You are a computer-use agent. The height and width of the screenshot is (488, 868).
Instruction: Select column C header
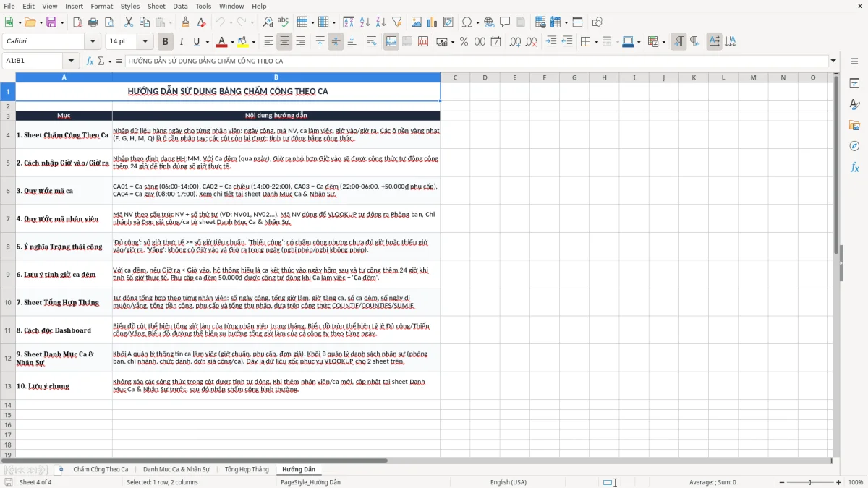(x=455, y=77)
